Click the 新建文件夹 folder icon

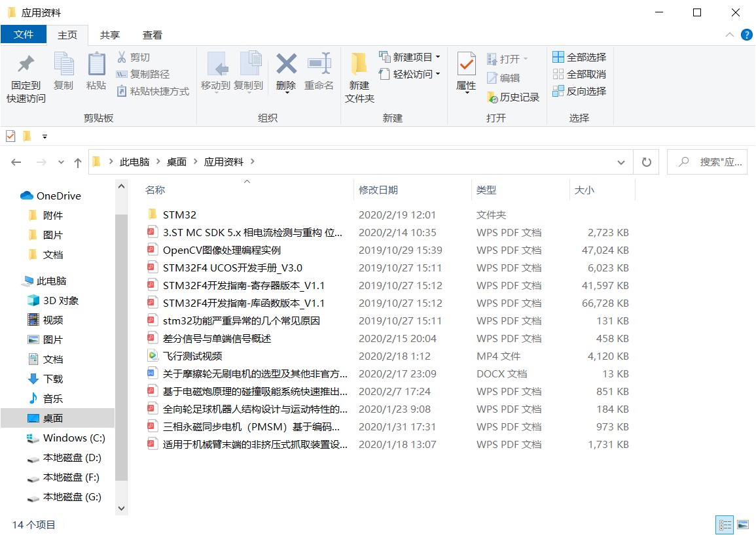[359, 64]
